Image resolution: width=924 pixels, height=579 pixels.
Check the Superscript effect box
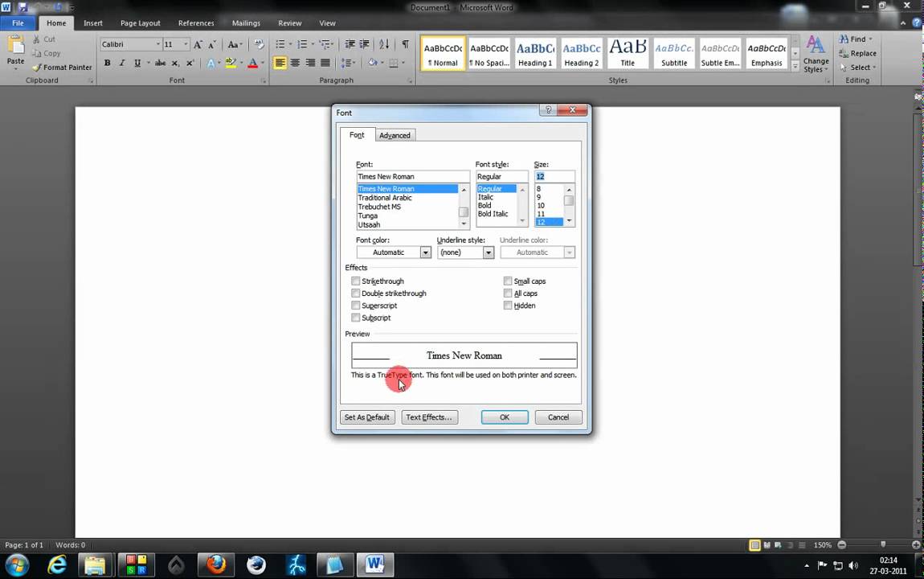(355, 306)
